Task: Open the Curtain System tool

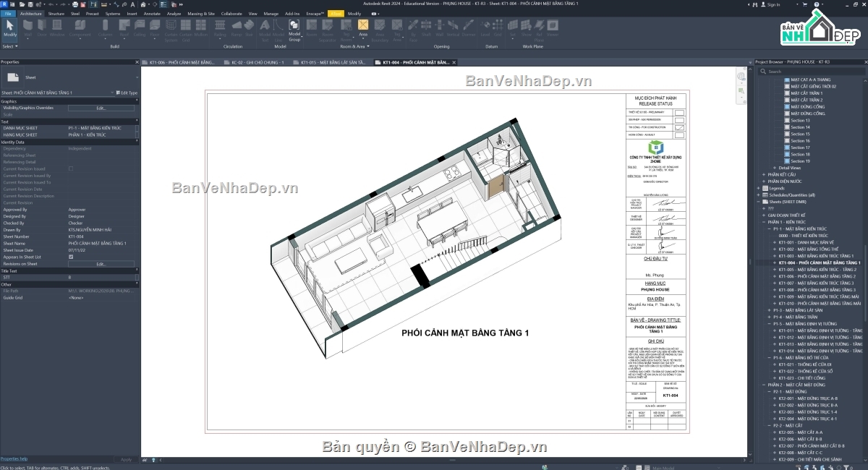Action: pyautogui.click(x=171, y=31)
